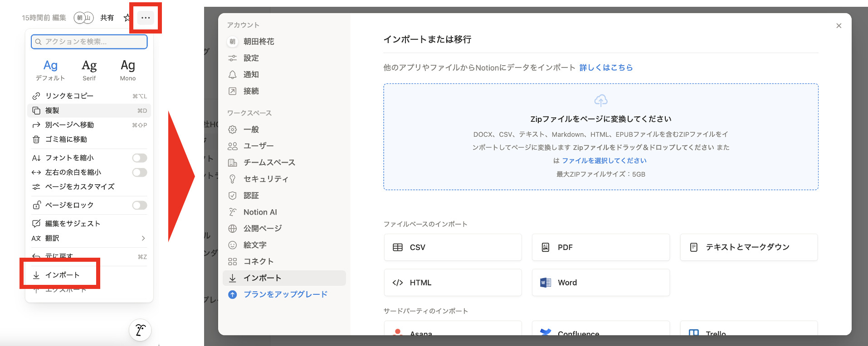Choose 複製 in the page menu

click(x=89, y=111)
